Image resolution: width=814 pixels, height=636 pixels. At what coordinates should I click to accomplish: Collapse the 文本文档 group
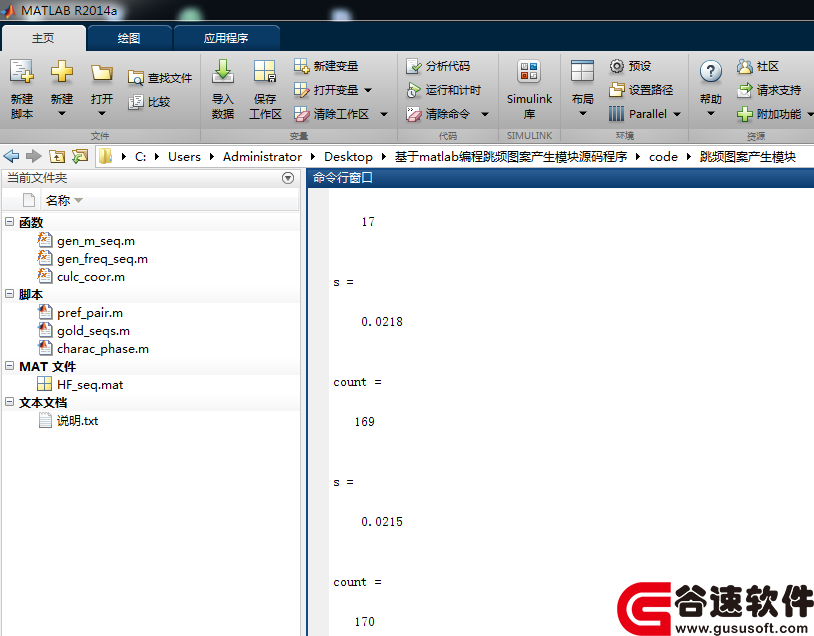point(9,401)
